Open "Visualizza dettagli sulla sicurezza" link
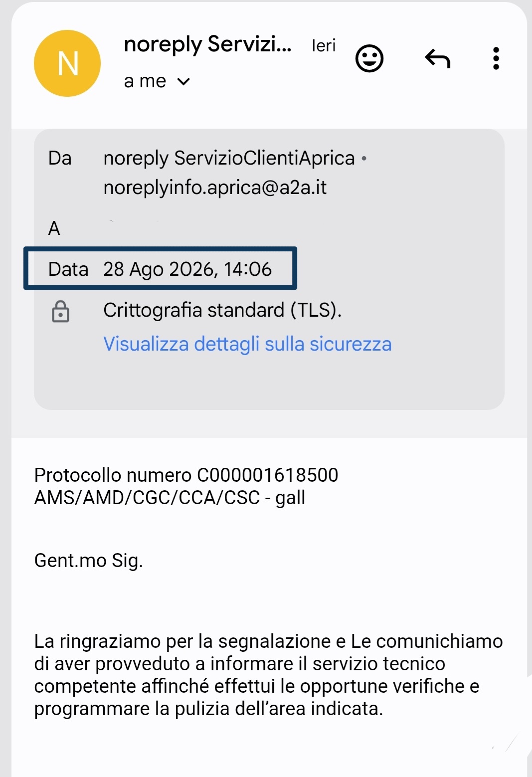This screenshot has width=532, height=777. pos(247,344)
